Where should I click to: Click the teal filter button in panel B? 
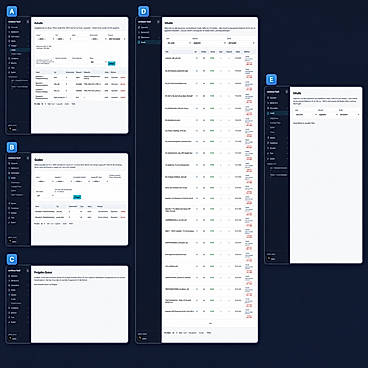tap(77, 197)
